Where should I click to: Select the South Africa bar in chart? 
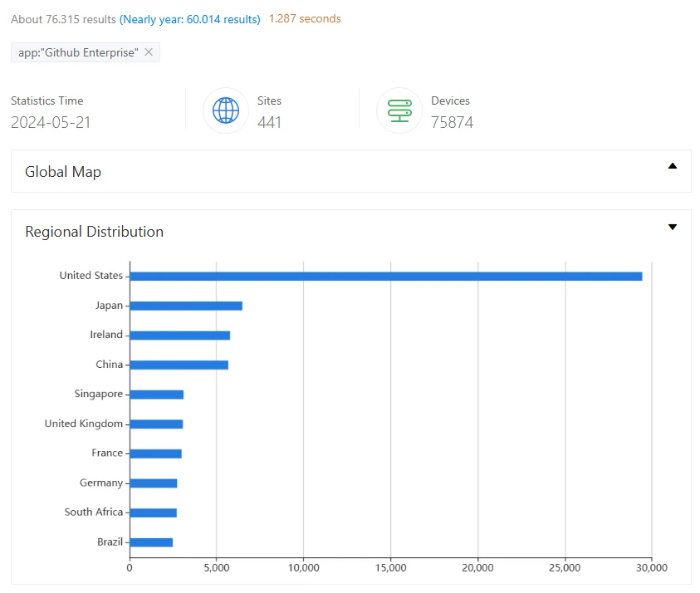[x=153, y=512]
